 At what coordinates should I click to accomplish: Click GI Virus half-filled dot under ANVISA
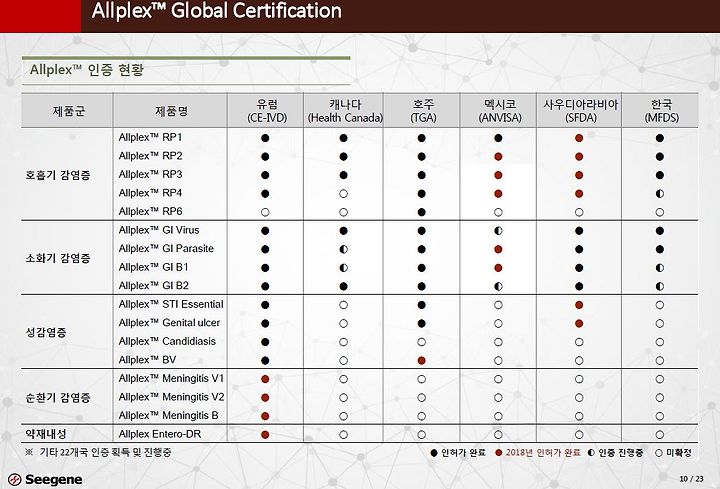pos(498,230)
